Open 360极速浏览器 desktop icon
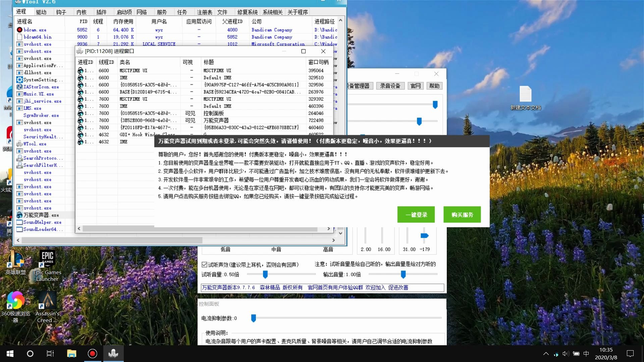This screenshot has width=644, height=362. coord(16,307)
